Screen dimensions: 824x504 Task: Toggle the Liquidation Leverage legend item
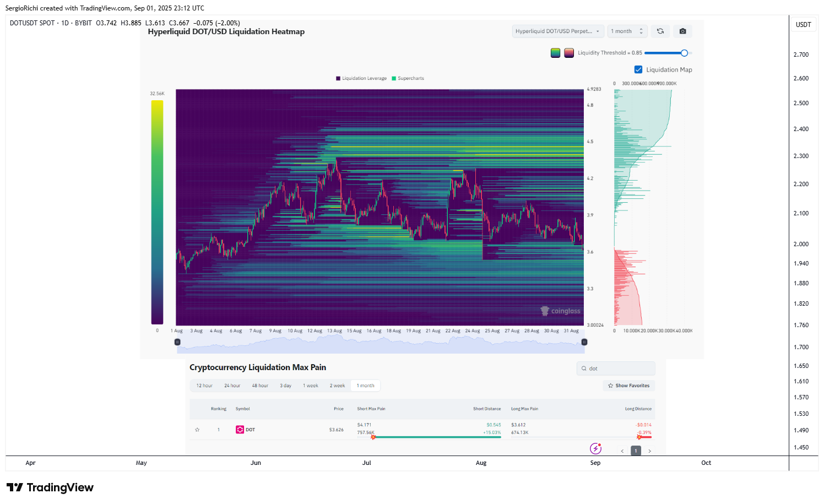(361, 78)
